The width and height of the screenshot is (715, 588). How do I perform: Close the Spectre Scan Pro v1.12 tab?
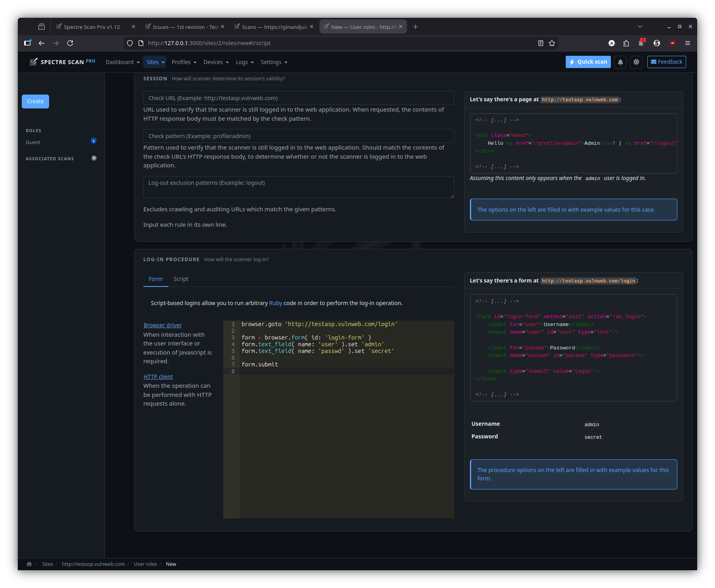[133, 27]
